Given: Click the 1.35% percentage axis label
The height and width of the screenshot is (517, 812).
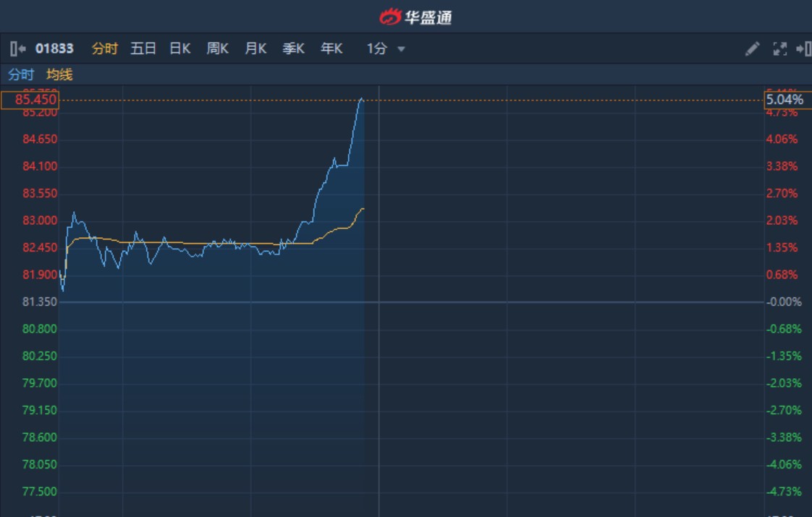Looking at the screenshot, I should [x=782, y=247].
